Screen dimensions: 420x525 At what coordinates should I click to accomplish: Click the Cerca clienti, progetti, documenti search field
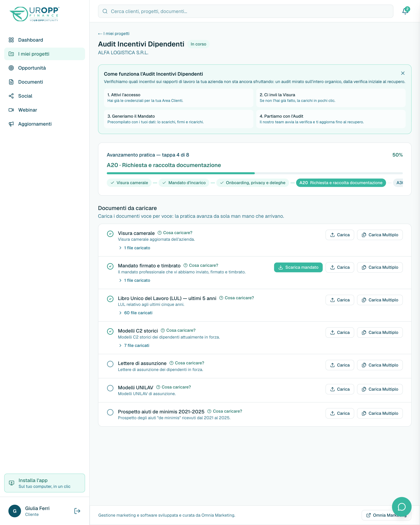[x=246, y=11]
